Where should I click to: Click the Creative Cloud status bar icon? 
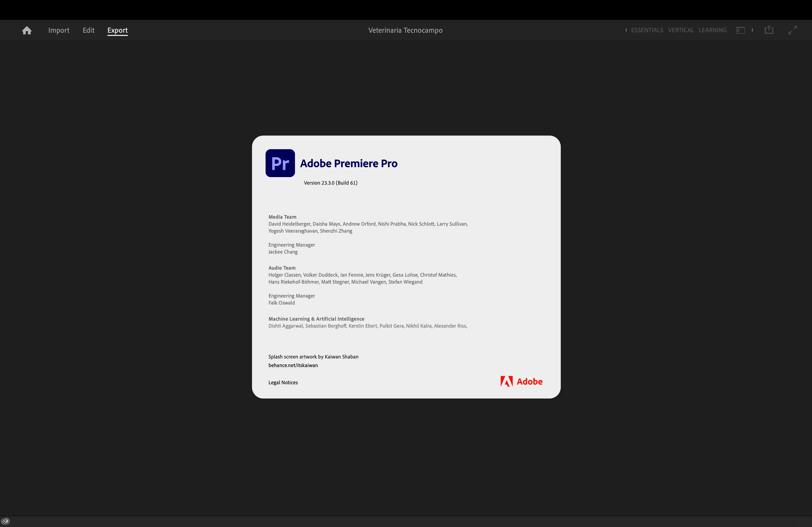coord(5,521)
